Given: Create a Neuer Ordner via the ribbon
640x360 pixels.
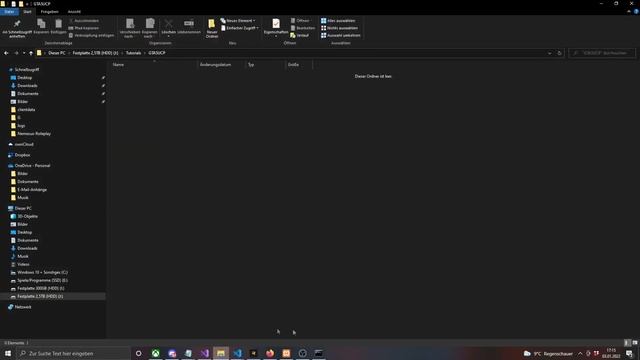Looking at the screenshot, I should tap(212, 28).
